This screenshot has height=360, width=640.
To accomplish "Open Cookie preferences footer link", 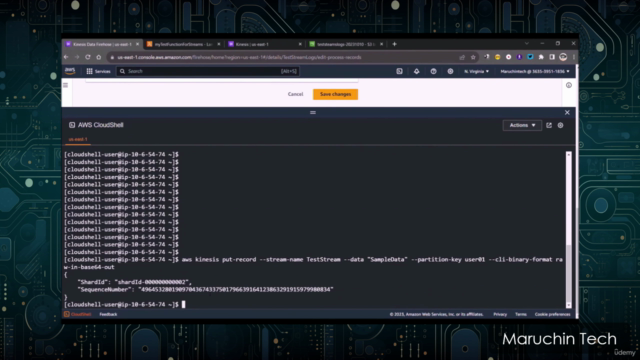I will tap(552, 314).
